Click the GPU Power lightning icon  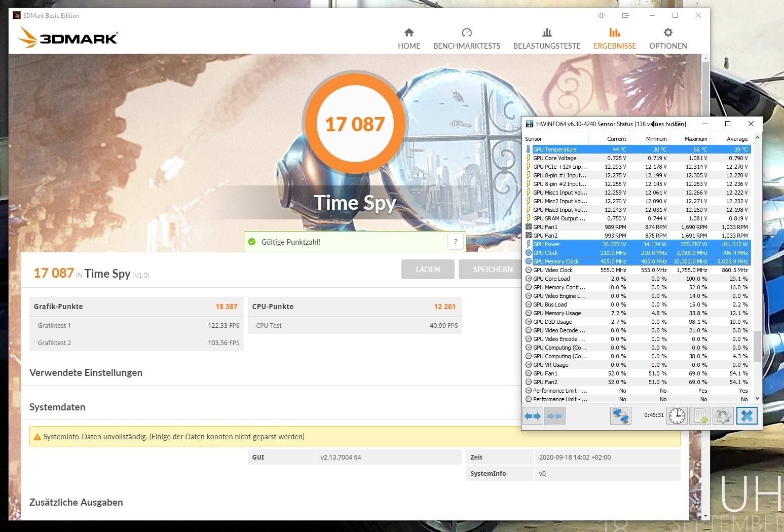click(x=529, y=244)
